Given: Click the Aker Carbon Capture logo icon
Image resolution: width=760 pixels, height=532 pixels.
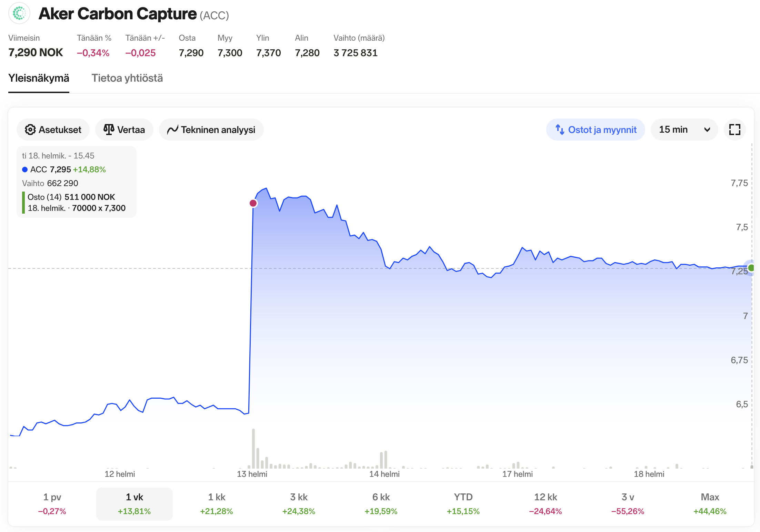Looking at the screenshot, I should [19, 13].
